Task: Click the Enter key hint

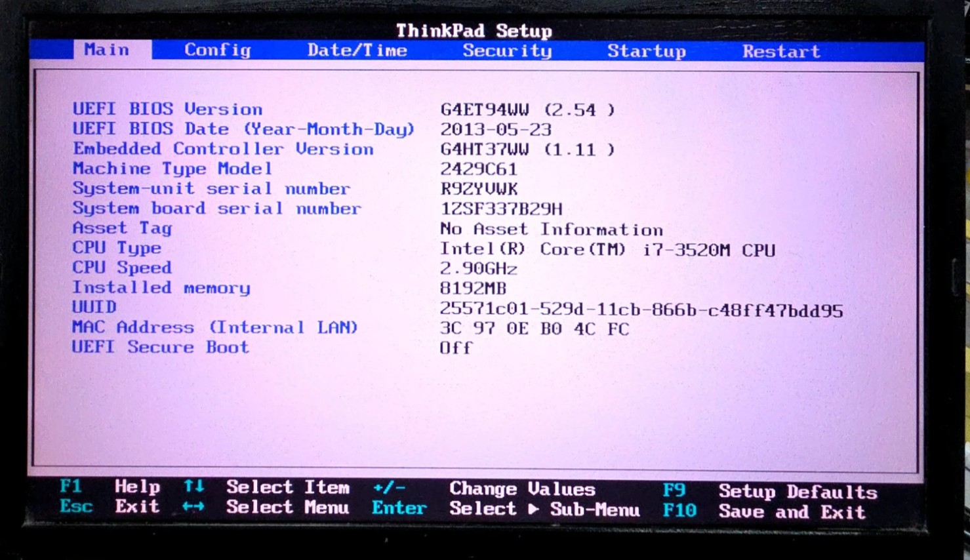Action: tap(399, 508)
